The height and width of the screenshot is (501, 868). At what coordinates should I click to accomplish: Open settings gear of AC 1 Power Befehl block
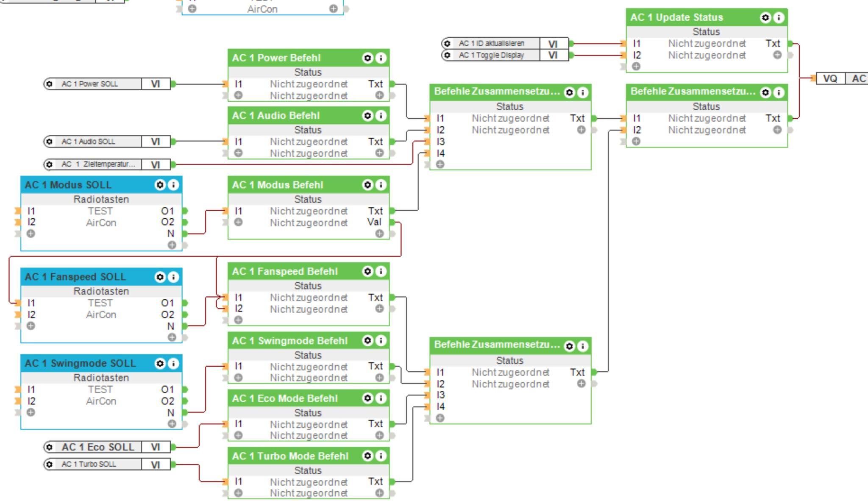coord(367,58)
